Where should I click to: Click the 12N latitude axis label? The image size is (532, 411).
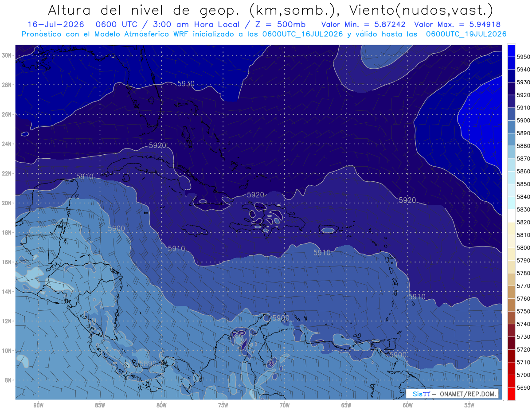point(7,321)
